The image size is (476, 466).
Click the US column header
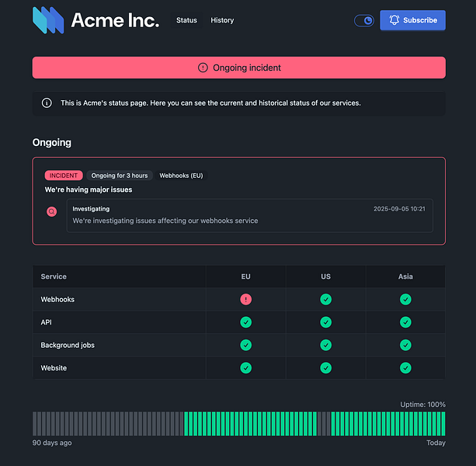point(325,276)
